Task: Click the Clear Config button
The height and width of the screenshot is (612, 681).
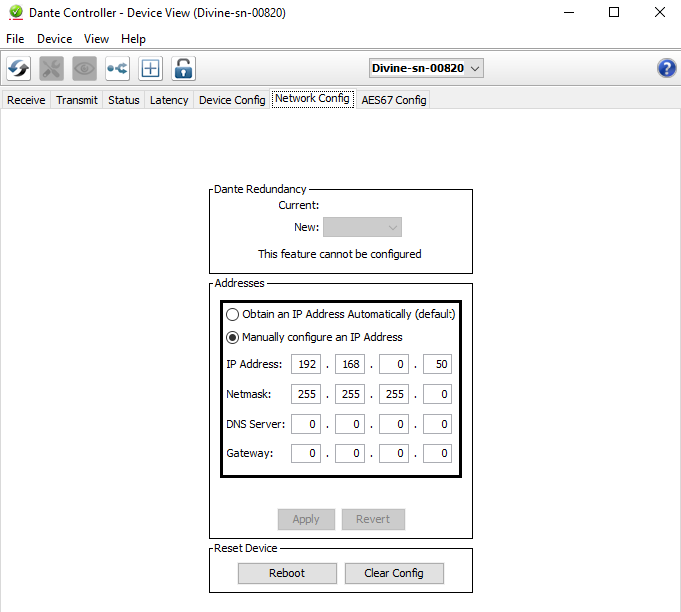Action: click(x=394, y=573)
